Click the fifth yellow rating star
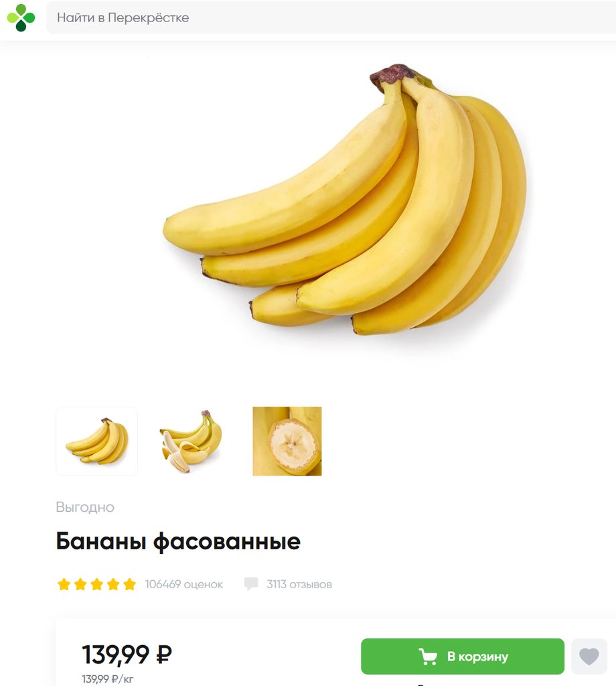Screen dimensions: 616x686 [129, 584]
